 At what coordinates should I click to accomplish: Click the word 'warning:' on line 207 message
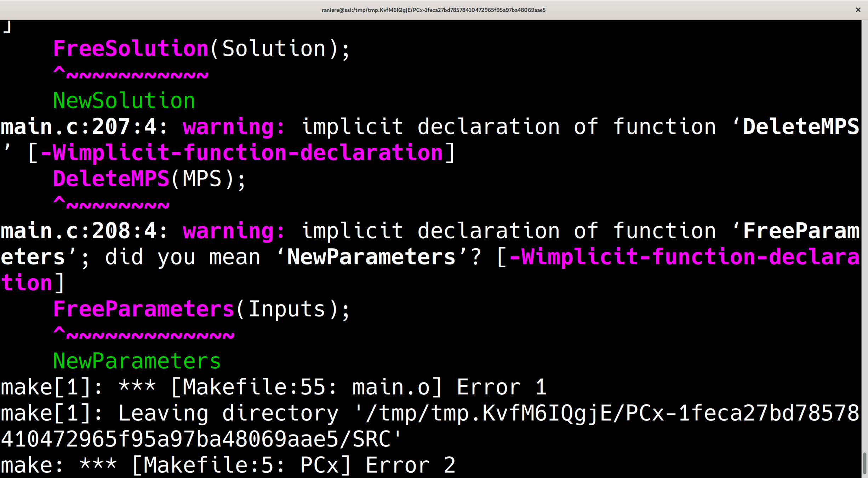pos(234,127)
